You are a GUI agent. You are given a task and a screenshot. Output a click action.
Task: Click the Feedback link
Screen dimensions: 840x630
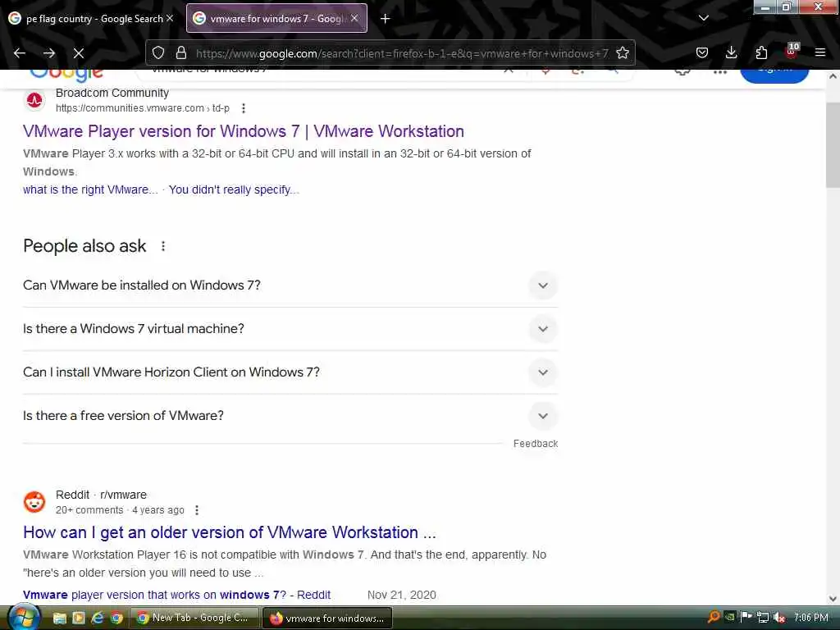(x=535, y=444)
